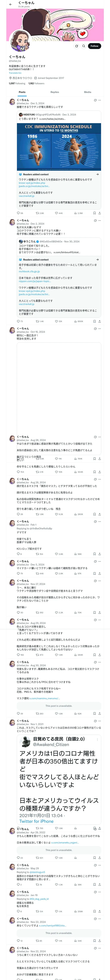The width and height of the screenshot is (110, 980).
Task: Reply to the Dec 3, 2024 post
Action: coord(18,213)
